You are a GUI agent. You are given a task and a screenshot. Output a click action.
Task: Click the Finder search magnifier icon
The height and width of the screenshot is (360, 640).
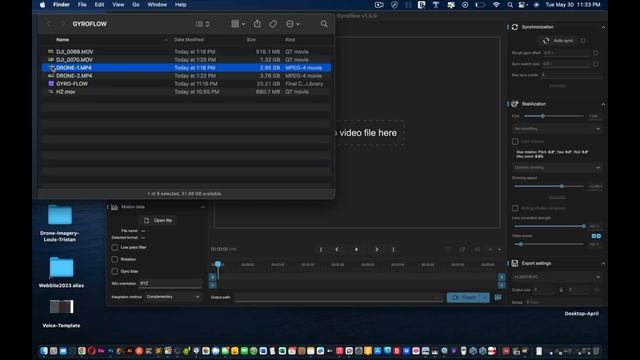[324, 24]
